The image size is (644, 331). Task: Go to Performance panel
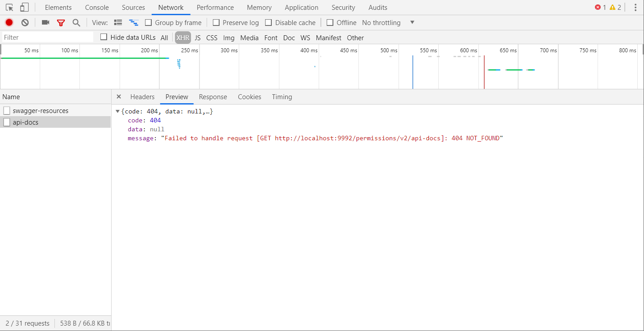(215, 8)
